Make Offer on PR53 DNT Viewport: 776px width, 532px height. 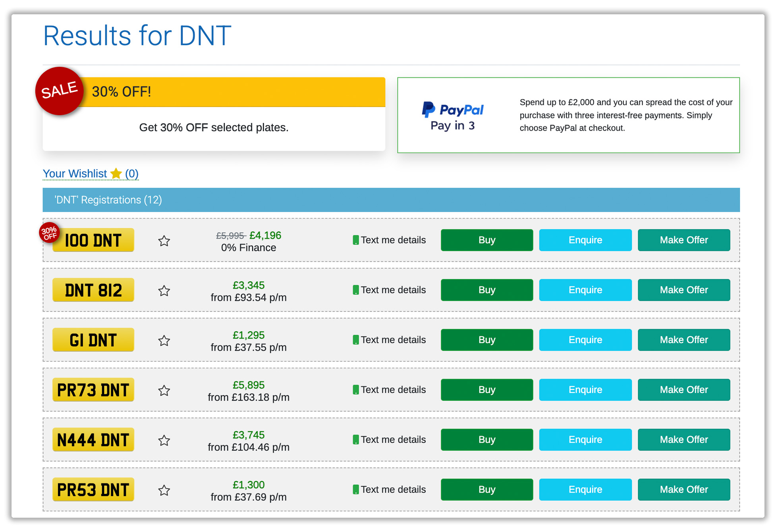point(683,490)
